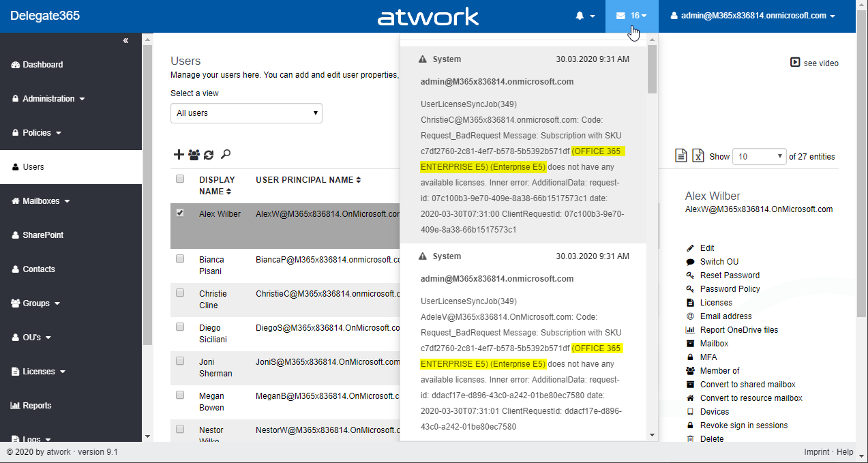This screenshot has width=868, height=463.
Task: Click BiancaP@M365x836814 principal name cell
Action: [327, 260]
